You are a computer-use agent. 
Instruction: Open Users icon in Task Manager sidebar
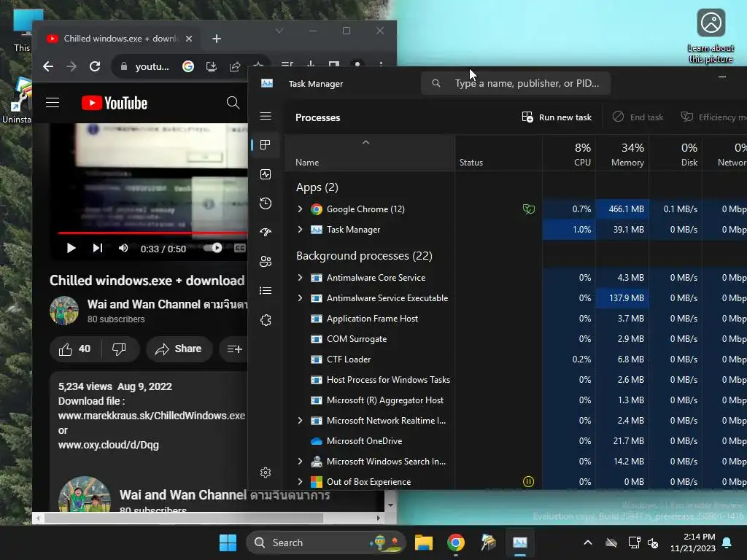tap(266, 262)
